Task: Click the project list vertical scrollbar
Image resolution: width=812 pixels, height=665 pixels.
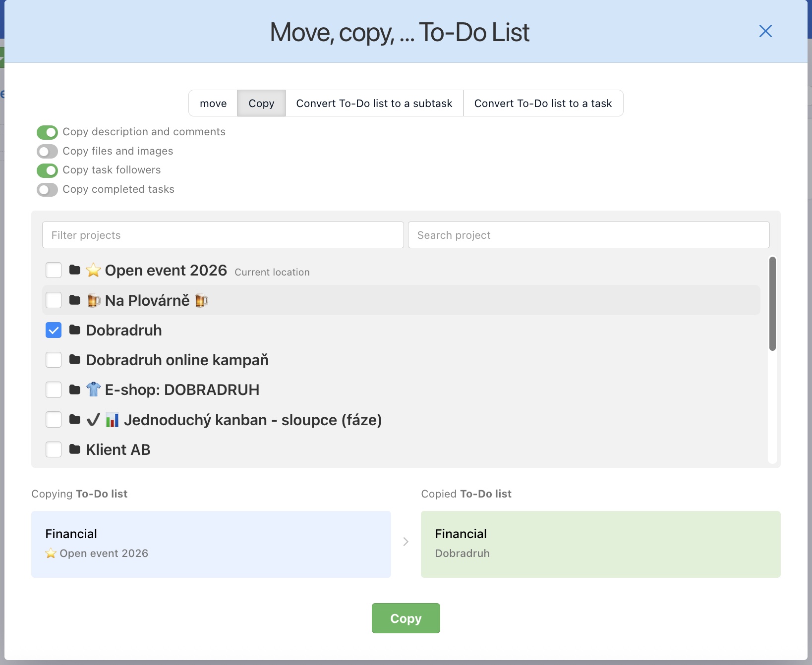Action: [x=772, y=303]
